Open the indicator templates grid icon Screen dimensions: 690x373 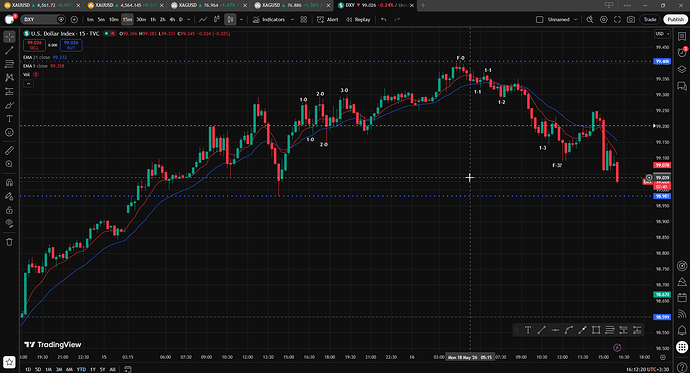(304, 19)
